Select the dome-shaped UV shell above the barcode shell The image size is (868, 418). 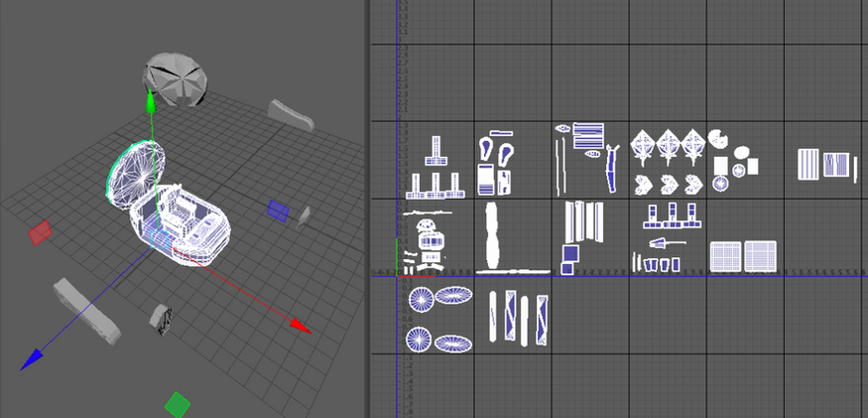[427, 225]
